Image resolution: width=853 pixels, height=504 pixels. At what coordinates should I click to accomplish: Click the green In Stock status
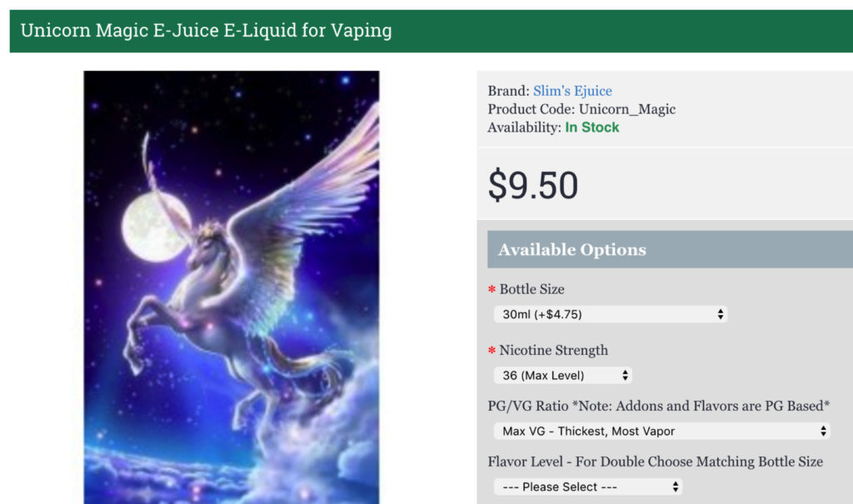tap(592, 127)
